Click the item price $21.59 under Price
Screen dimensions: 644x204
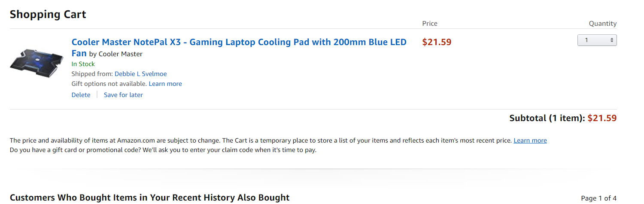click(x=437, y=42)
